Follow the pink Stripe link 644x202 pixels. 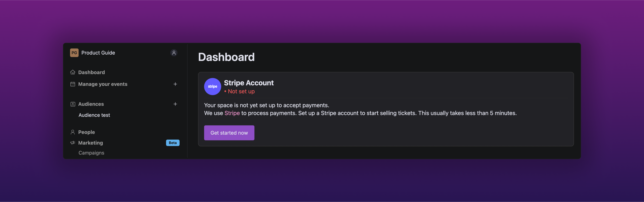click(x=232, y=113)
